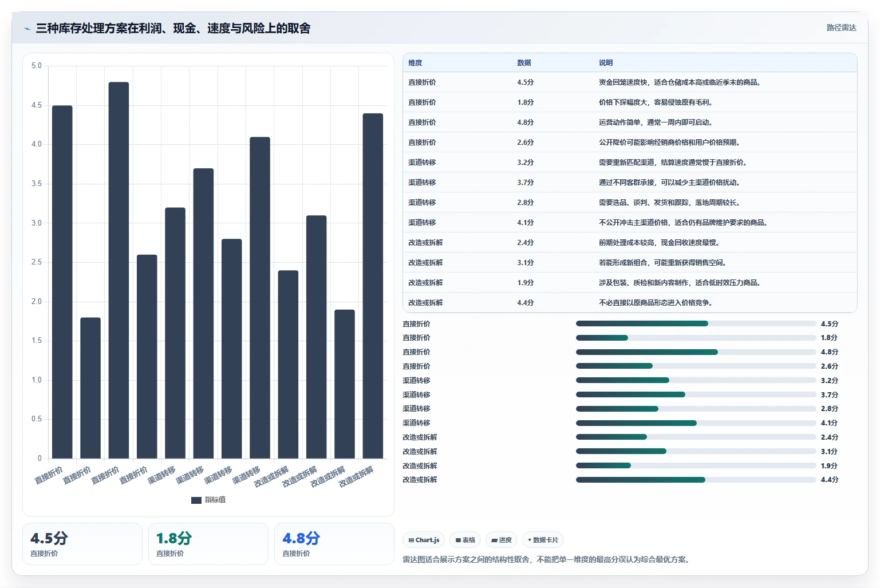Click the page title 三种库存处理方案
This screenshot has width=880, height=588.
tap(173, 29)
